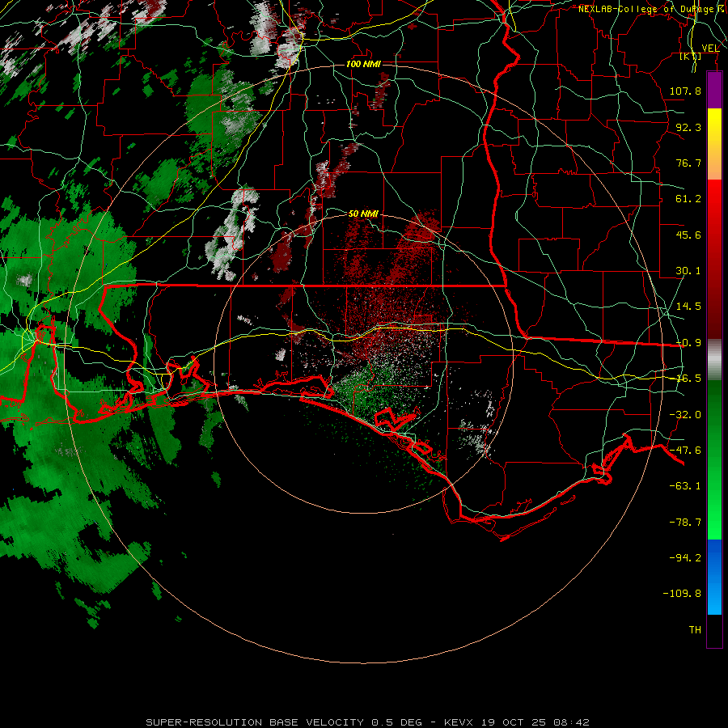Click the Super-Resolution Base Velocity caption

[368, 722]
